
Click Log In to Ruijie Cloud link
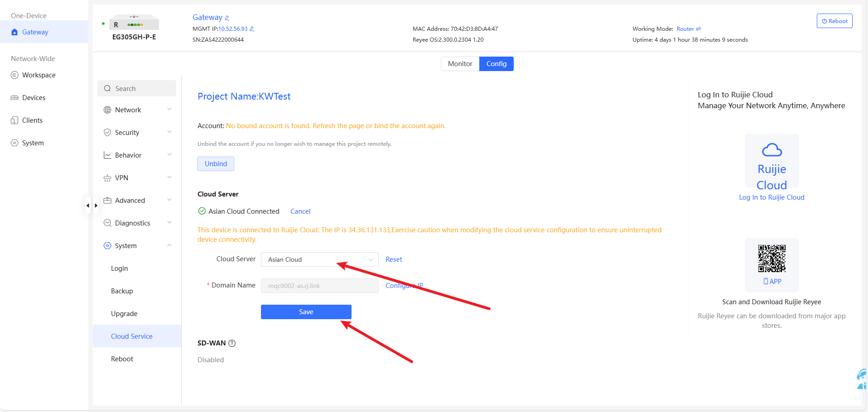pyautogui.click(x=772, y=197)
